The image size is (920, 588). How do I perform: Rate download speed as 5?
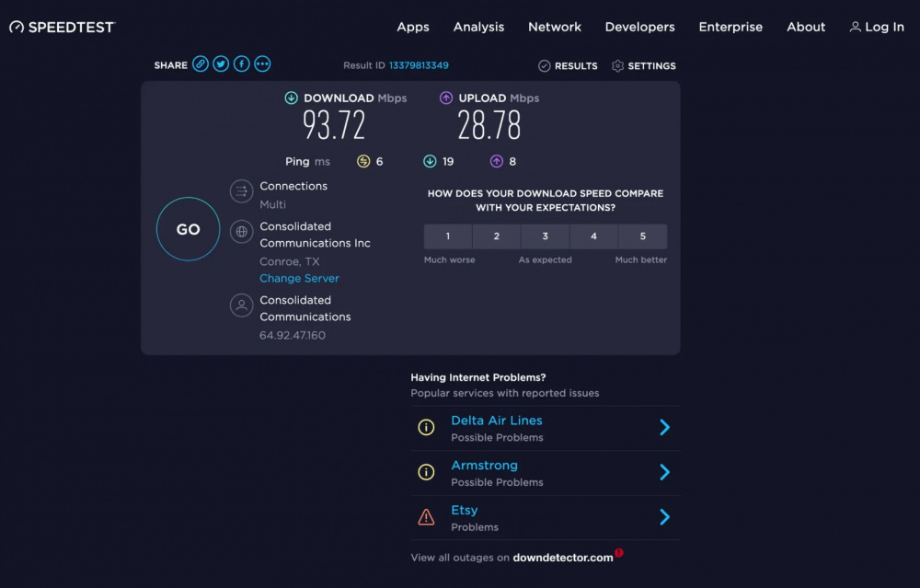(642, 236)
